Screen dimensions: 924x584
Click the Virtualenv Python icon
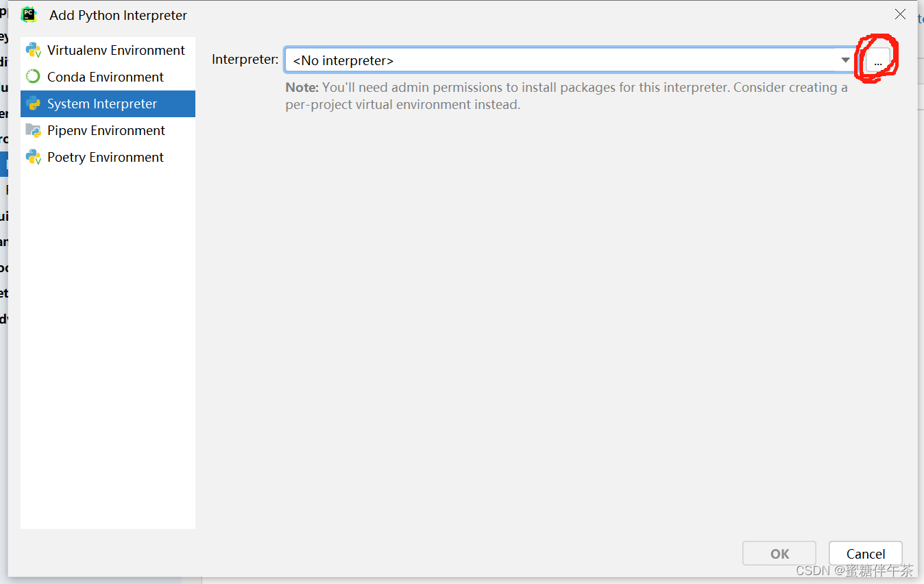click(x=33, y=50)
